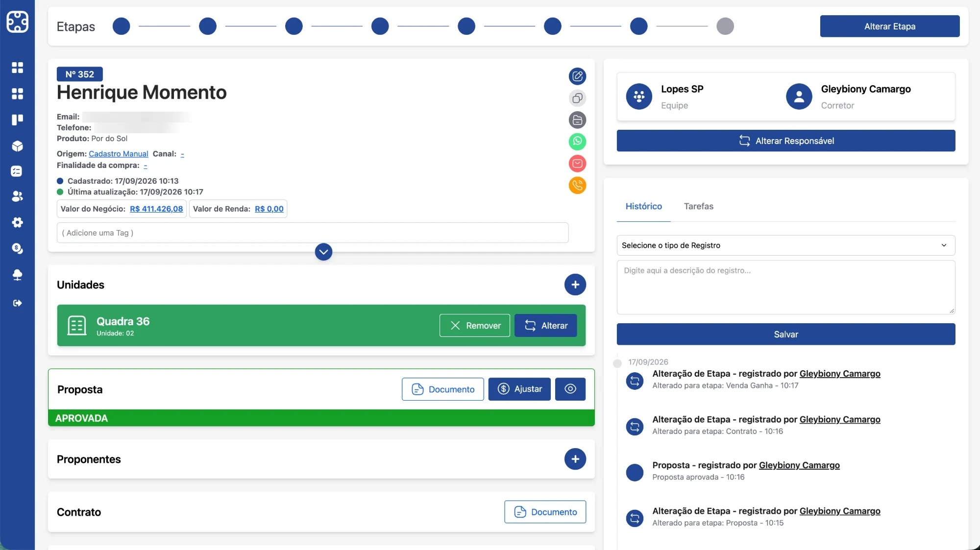Click the last gray stage circle

click(725, 26)
